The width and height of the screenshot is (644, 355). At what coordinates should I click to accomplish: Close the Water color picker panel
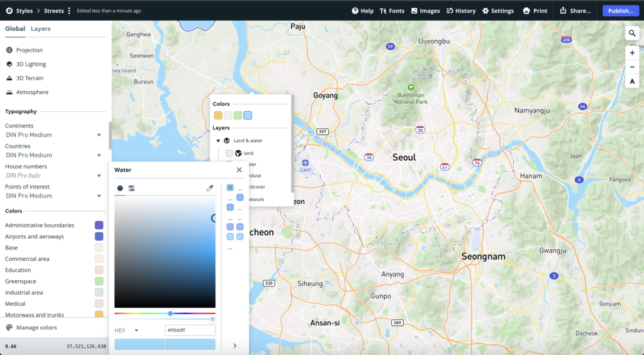pyautogui.click(x=239, y=170)
